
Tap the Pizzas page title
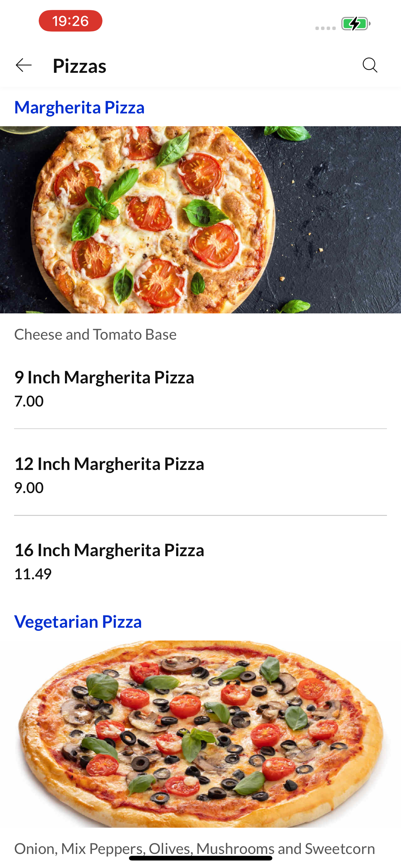click(79, 65)
